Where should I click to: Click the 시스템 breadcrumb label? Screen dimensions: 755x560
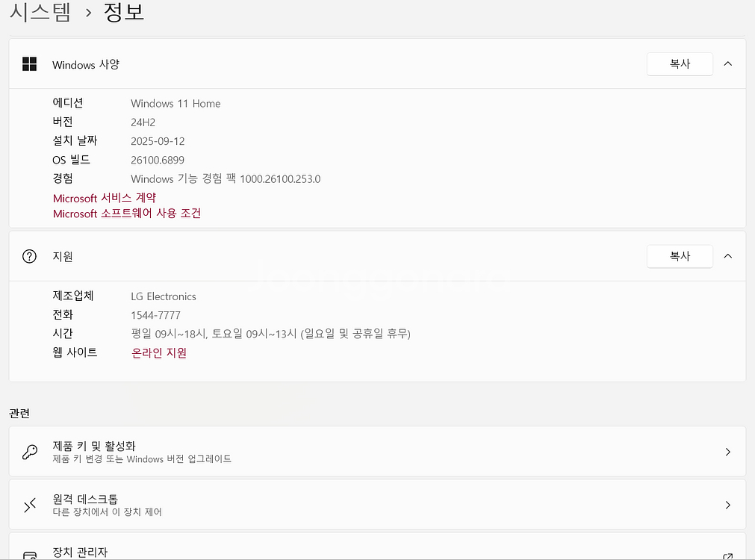pyautogui.click(x=40, y=11)
